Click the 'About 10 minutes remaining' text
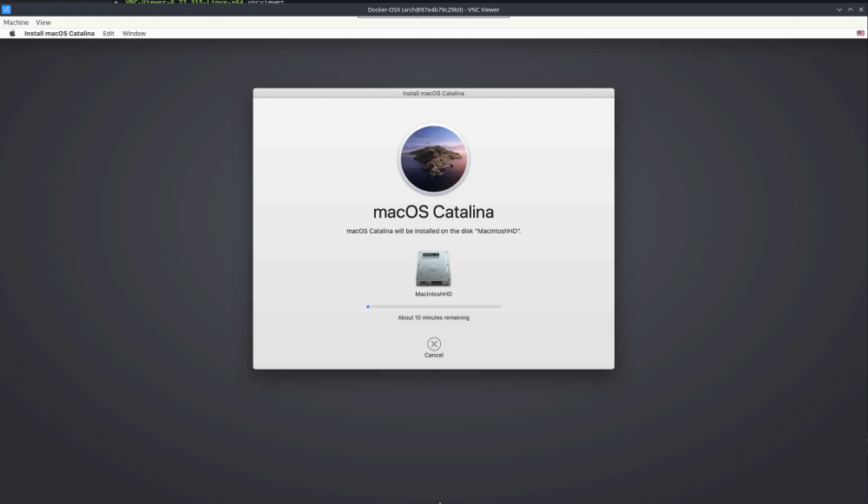Image resolution: width=868 pixels, height=504 pixels. (433, 317)
